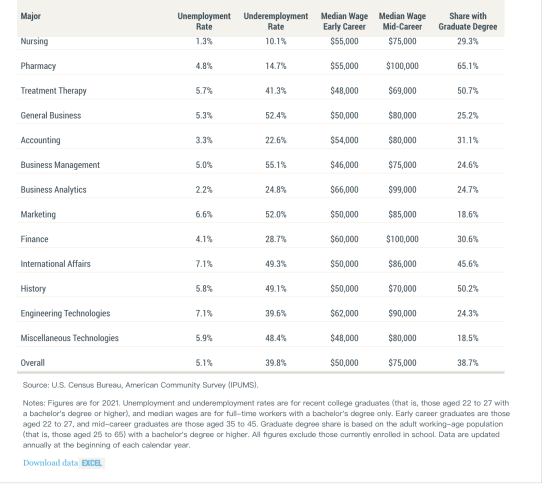Click Pharmacy's $100,000 mid-career wage cell
Image resolution: width=543 pixels, height=485 pixels.
pyautogui.click(x=402, y=66)
